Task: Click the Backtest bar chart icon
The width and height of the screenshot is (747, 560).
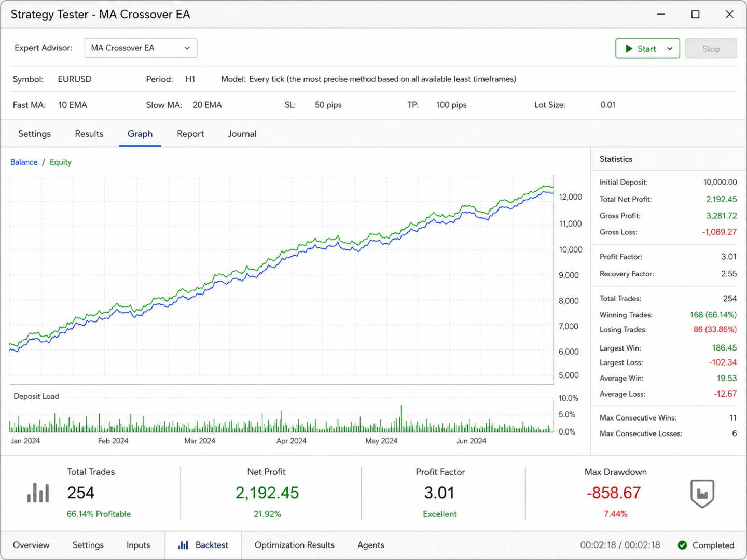Action: coord(183,545)
